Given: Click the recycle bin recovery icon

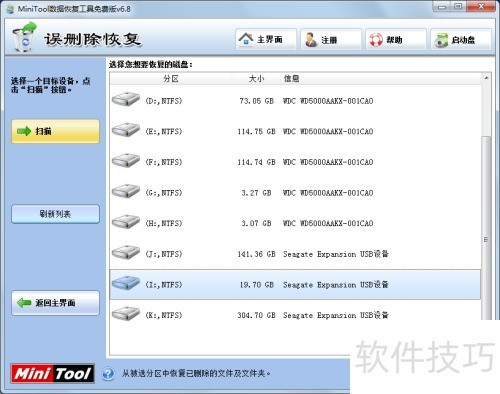Looking at the screenshot, I should (24, 37).
